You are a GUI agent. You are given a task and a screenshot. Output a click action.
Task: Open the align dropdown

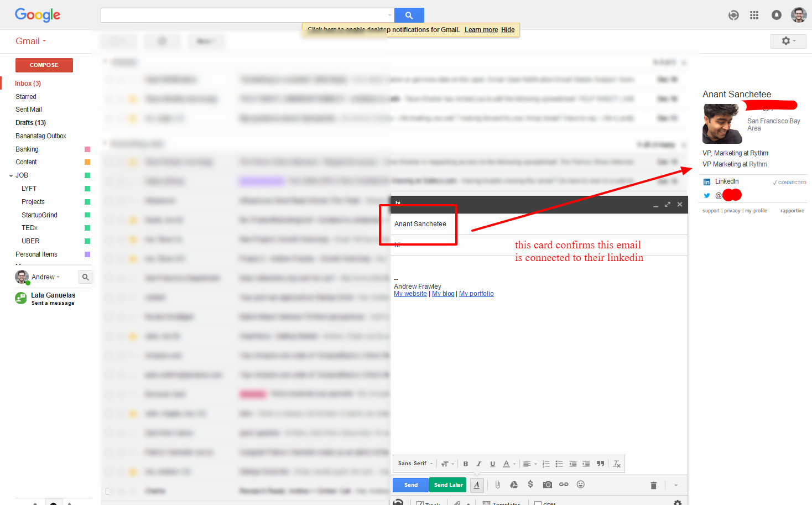(x=530, y=464)
